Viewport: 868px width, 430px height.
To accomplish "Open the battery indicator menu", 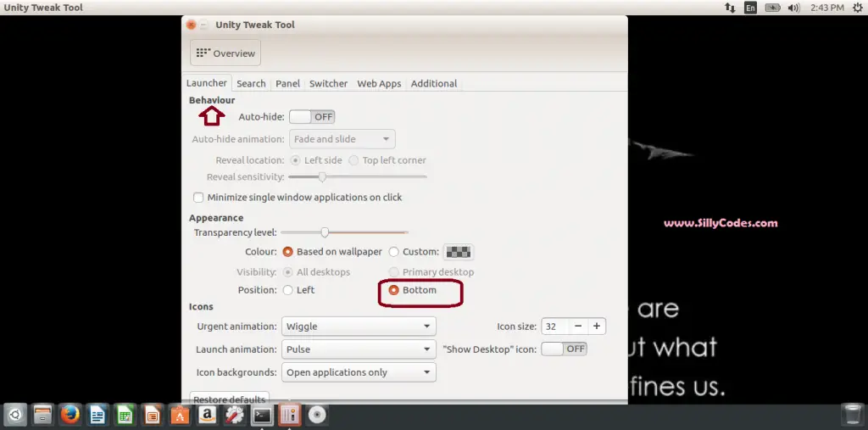I will click(772, 8).
